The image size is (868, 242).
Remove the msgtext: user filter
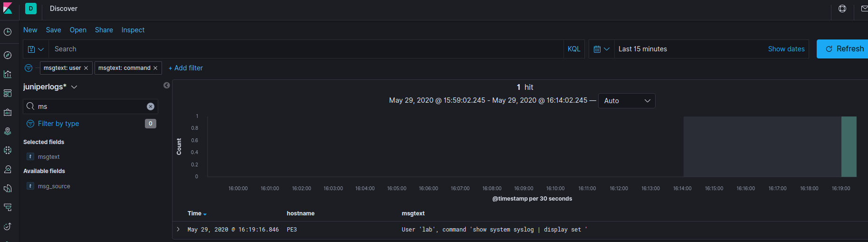point(86,68)
